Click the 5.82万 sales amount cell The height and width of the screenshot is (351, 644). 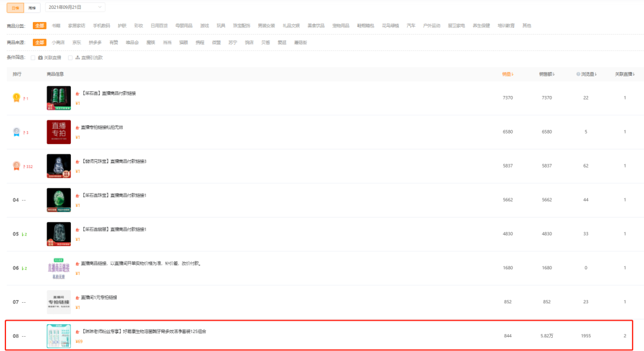point(547,336)
